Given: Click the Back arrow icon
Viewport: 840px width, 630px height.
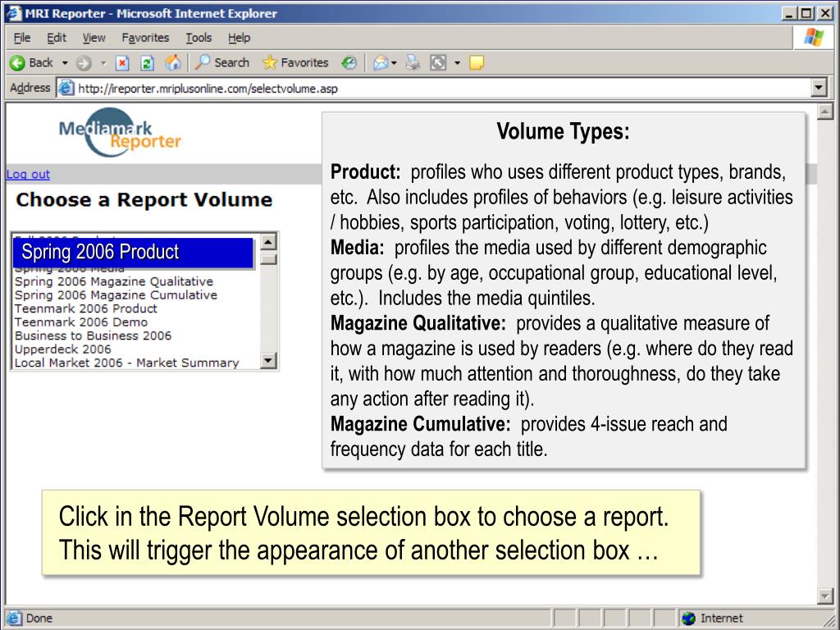Looking at the screenshot, I should (x=17, y=63).
